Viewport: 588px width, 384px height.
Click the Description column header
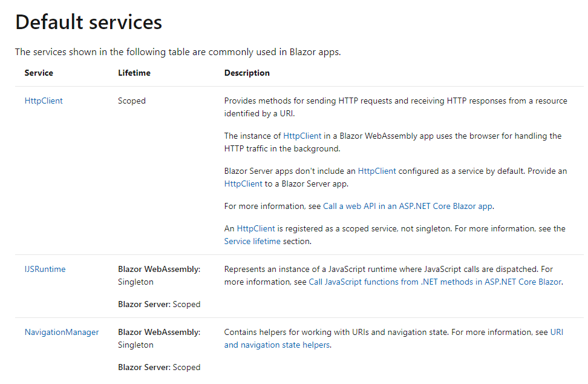point(247,73)
